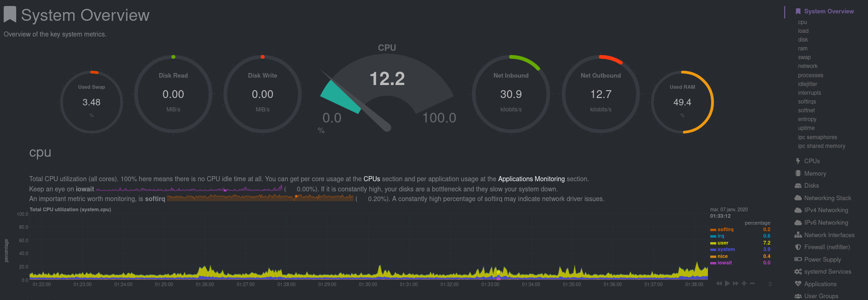Open IPv4 Networking via cloud icon
The image size is (868, 300).
(x=798, y=210)
